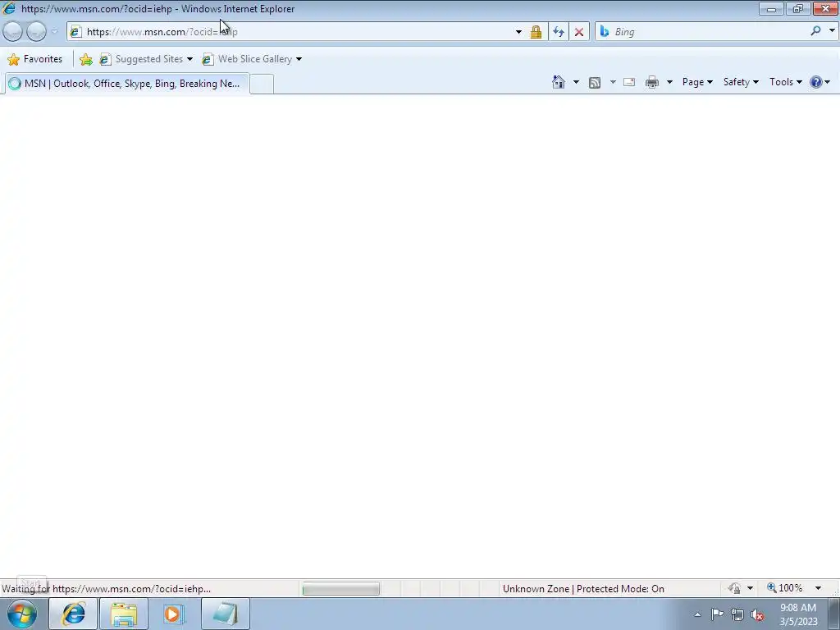Click the Add to Favorites Bar icon
Viewport: 840px width, 630px height.
(x=85, y=59)
